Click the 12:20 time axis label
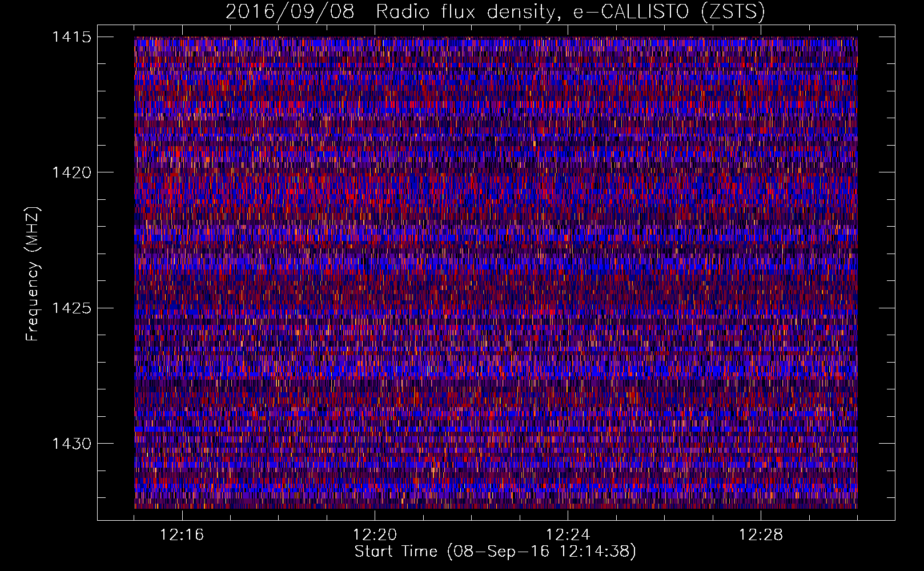924x571 pixels. [x=375, y=535]
